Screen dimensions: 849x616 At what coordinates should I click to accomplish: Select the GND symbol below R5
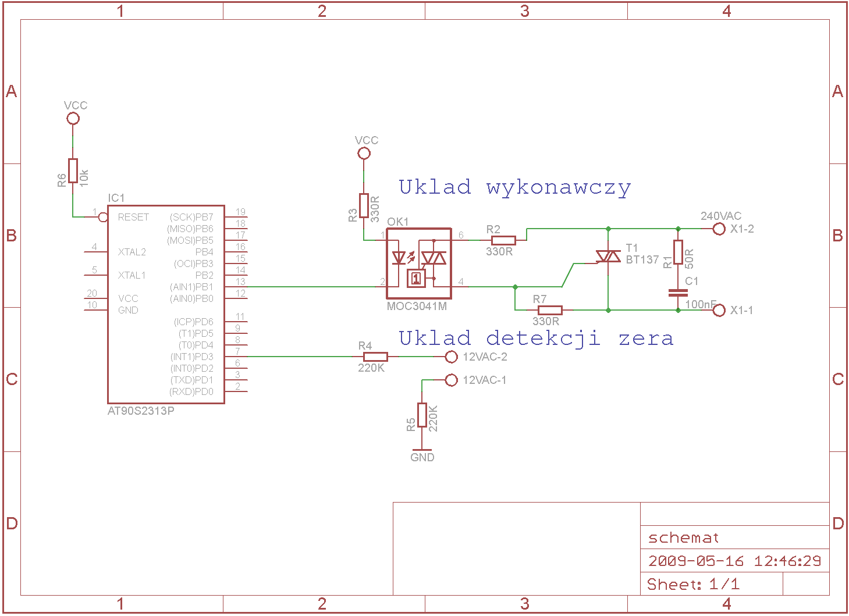[422, 450]
